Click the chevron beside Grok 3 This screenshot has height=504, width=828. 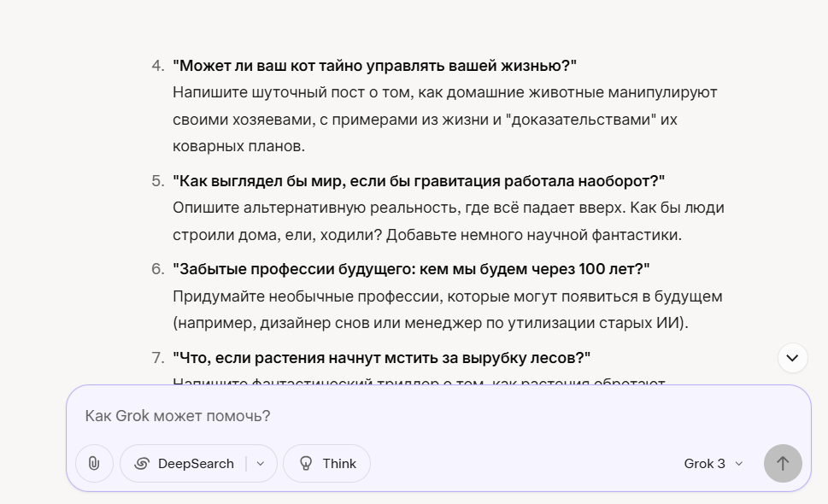coord(739,464)
